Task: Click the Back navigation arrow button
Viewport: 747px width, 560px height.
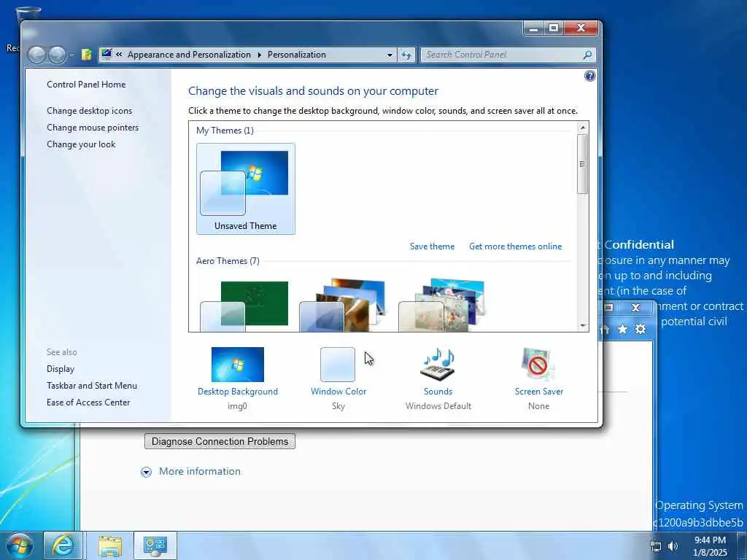Action: tap(36, 55)
